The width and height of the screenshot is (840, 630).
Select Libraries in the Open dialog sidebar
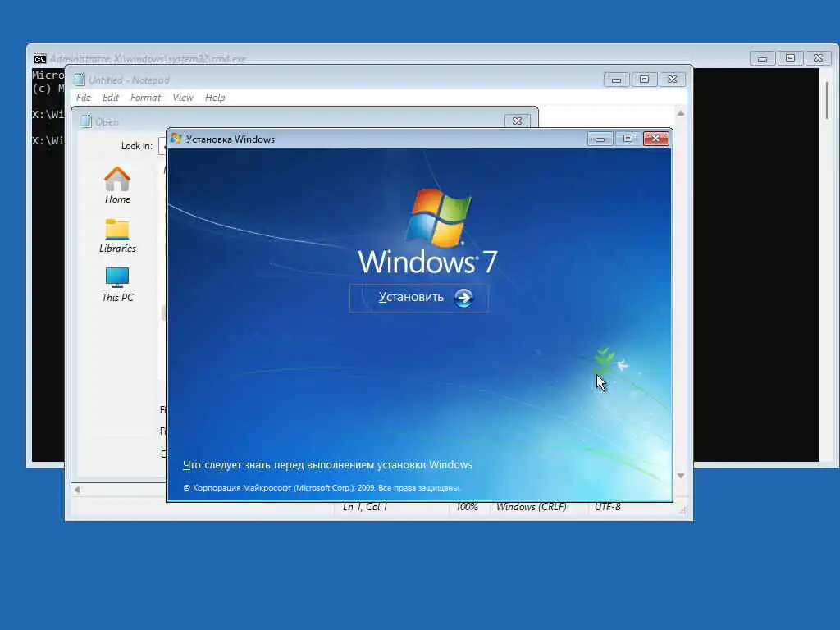(117, 235)
